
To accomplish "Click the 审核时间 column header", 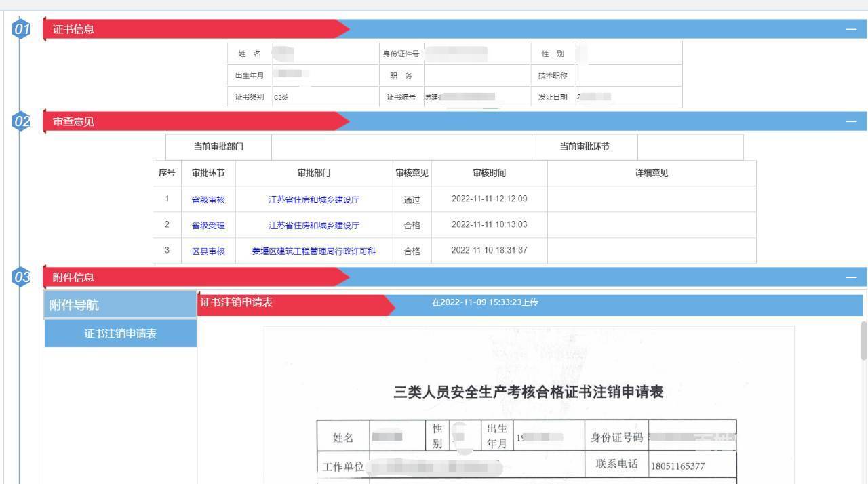I will pos(489,174).
